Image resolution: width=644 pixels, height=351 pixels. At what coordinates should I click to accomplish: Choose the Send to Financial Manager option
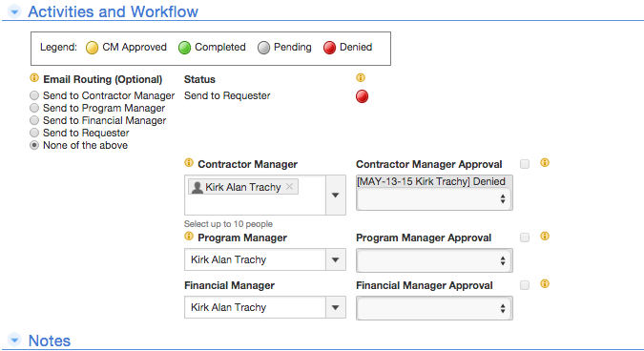click(x=34, y=120)
